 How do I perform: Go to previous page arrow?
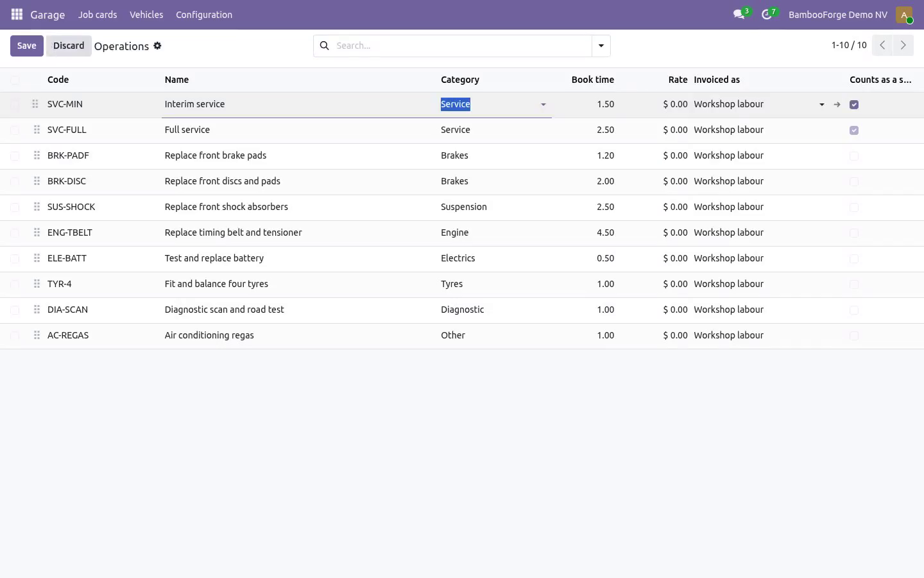tap(882, 46)
